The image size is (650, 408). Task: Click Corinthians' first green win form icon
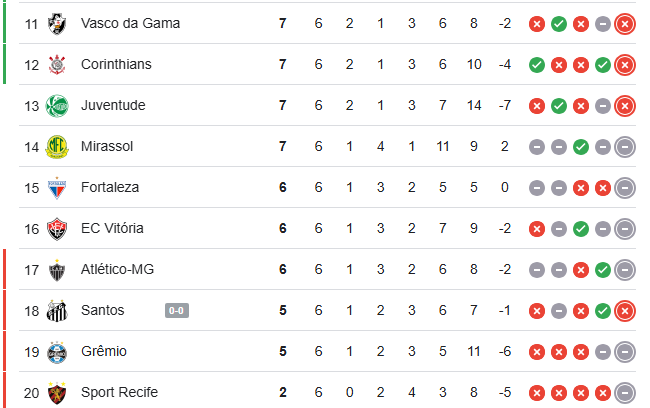[536, 65]
